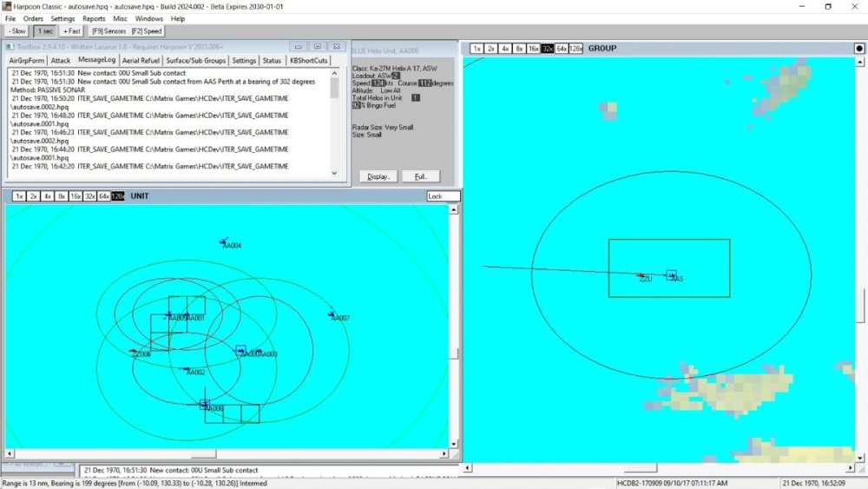Click the black circle icon in GROUP window
This screenshot has width=868, height=489.
[x=859, y=49]
